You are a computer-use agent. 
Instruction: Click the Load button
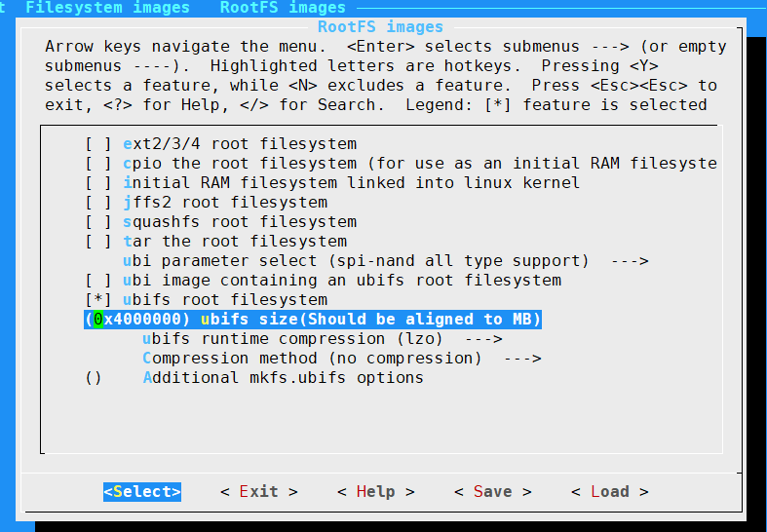click(x=609, y=492)
